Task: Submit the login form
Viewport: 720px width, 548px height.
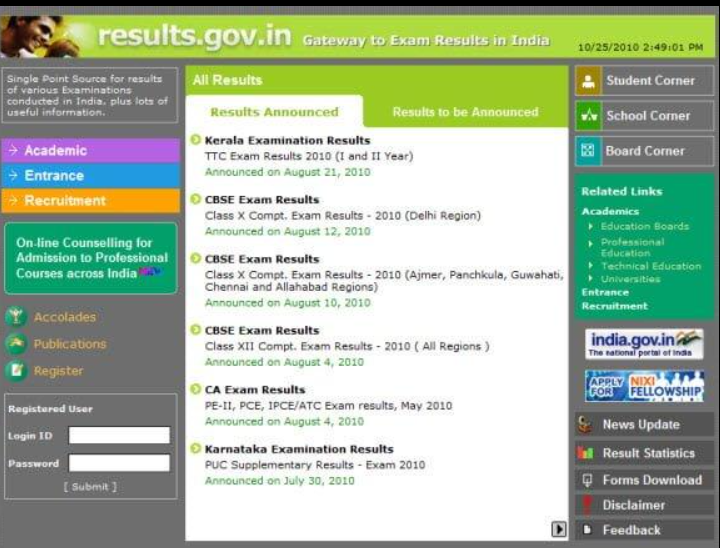Action: pyautogui.click(x=90, y=487)
